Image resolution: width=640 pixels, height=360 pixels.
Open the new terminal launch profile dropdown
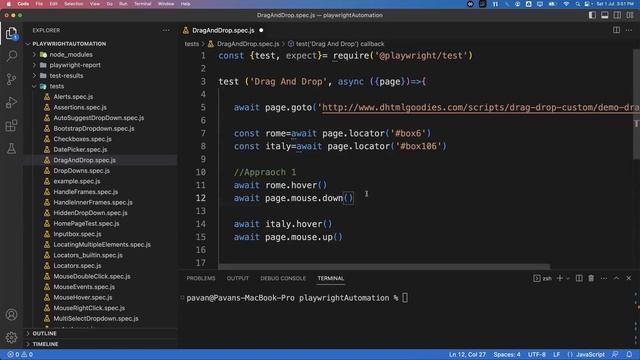[568, 278]
